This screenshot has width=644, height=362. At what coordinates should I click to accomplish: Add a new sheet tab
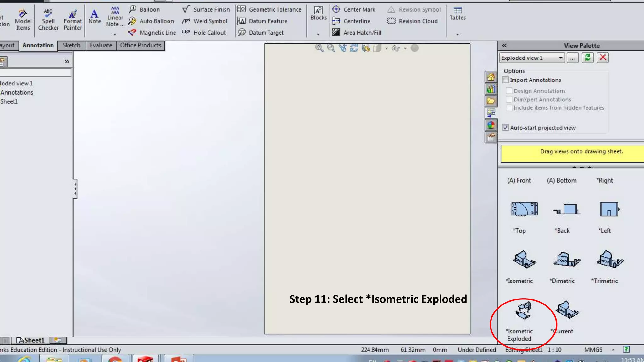click(x=58, y=340)
